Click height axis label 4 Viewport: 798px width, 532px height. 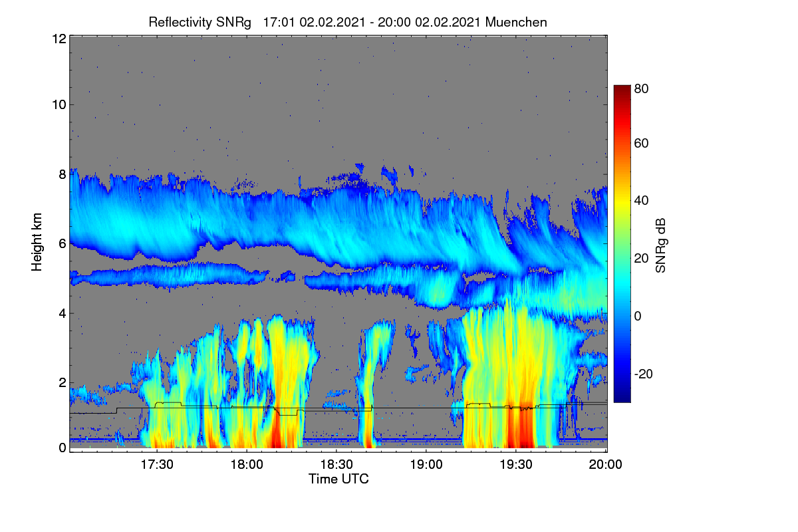(62, 313)
